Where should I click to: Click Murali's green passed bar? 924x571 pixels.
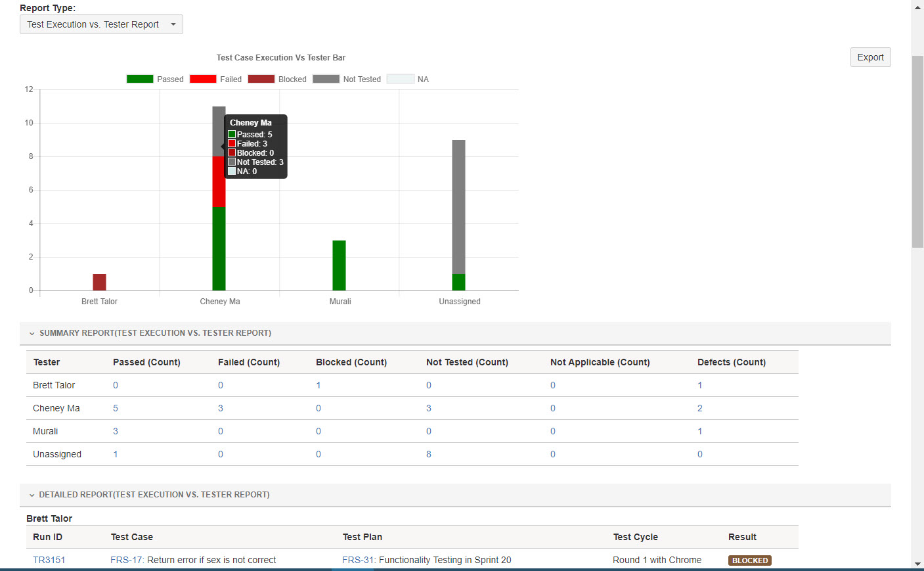point(339,265)
